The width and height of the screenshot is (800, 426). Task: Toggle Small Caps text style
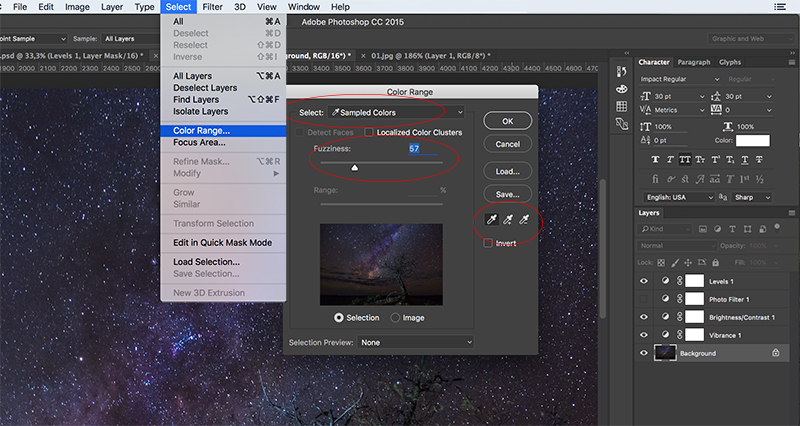tap(700, 160)
